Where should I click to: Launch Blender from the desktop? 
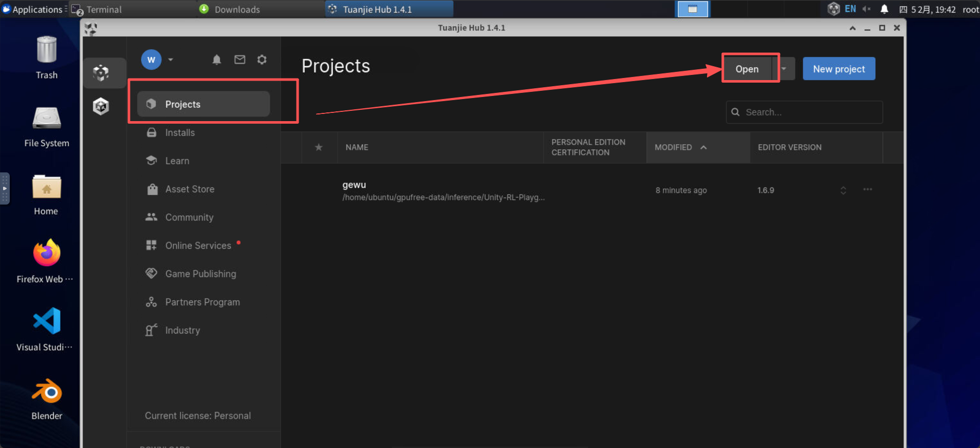47,391
